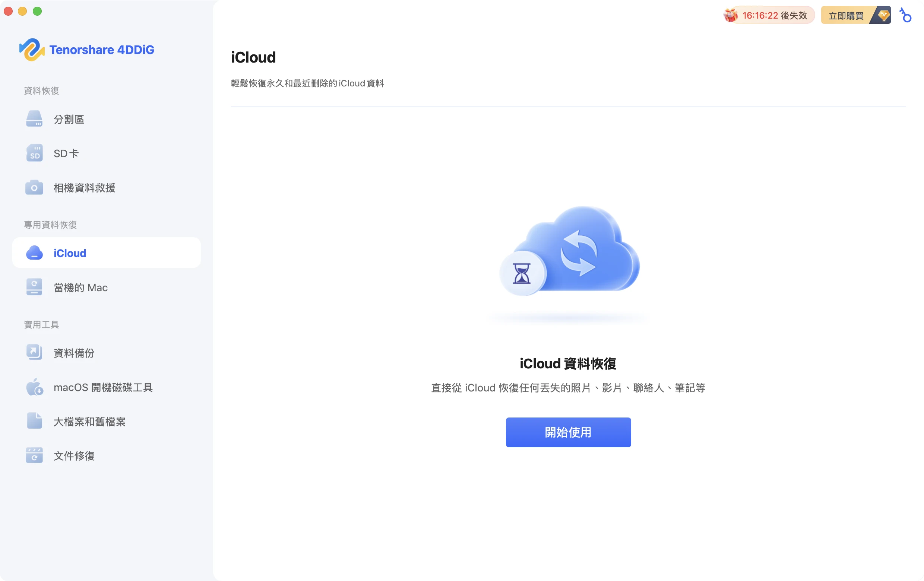Click the iCloud cloud icon in sidebar
The image size is (924, 581).
click(34, 253)
